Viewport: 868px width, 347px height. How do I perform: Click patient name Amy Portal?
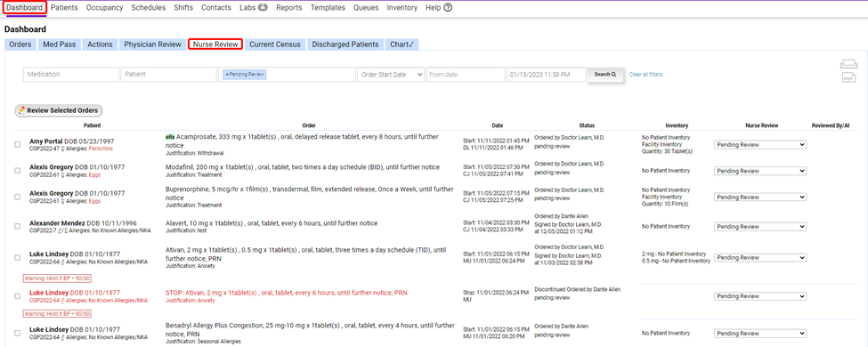pyautogui.click(x=46, y=141)
